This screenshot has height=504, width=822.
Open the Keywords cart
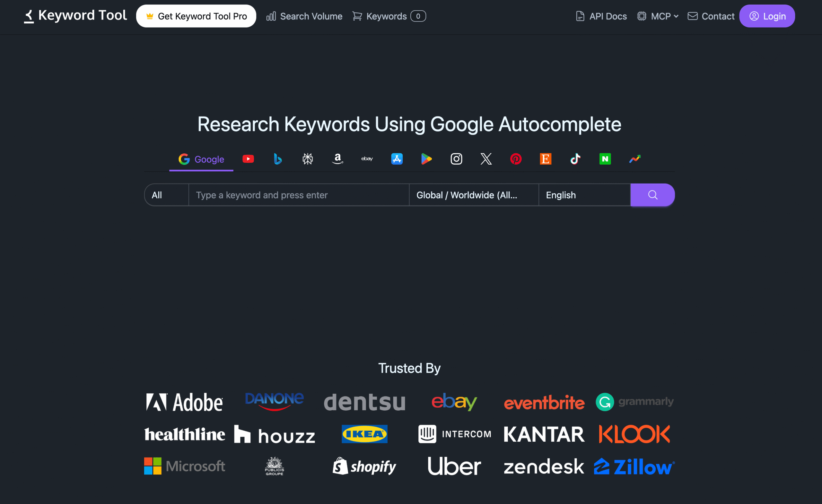click(x=389, y=16)
